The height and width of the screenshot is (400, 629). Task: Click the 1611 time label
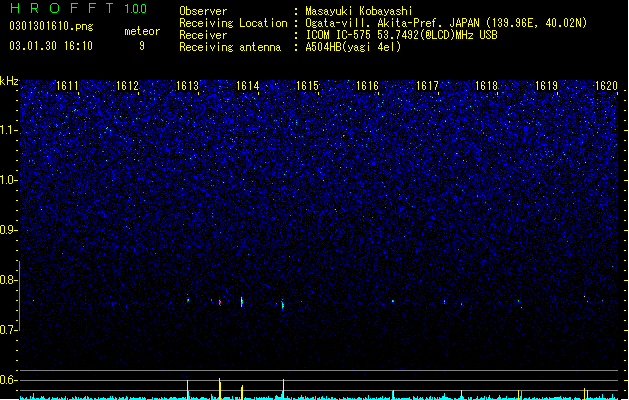[x=67, y=86]
